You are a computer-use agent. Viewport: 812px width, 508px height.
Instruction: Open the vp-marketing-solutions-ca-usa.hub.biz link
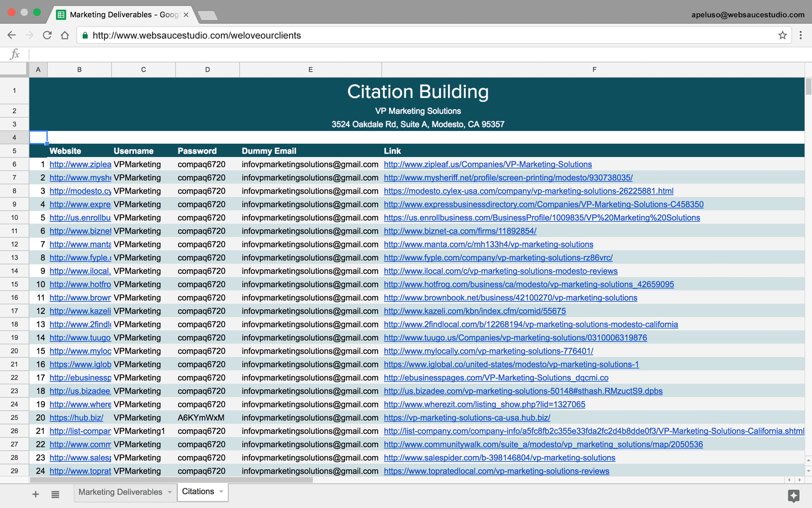[x=467, y=418]
